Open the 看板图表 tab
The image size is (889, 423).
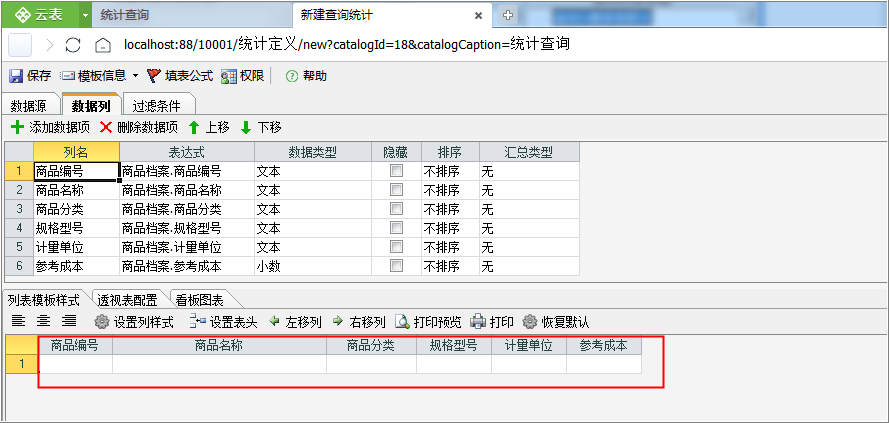[200, 299]
